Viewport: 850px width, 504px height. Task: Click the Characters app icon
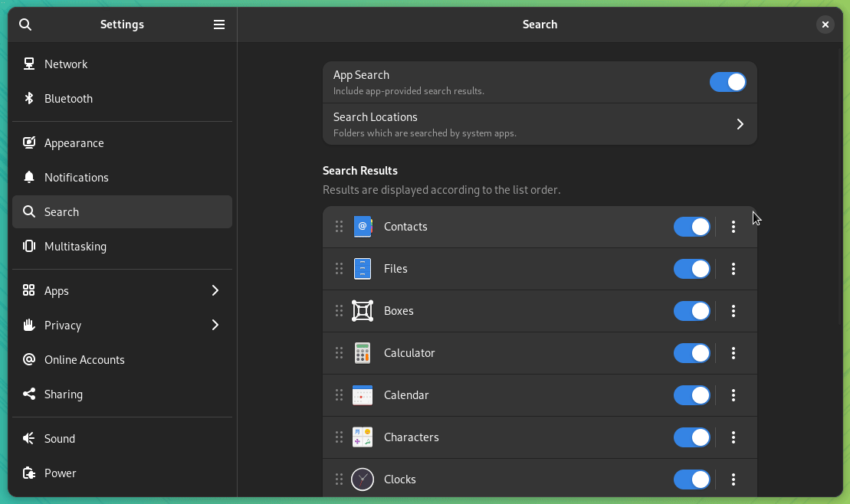[363, 437]
